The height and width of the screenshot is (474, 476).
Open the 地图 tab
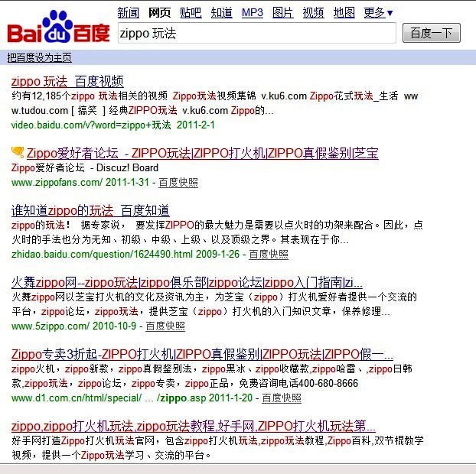(344, 13)
